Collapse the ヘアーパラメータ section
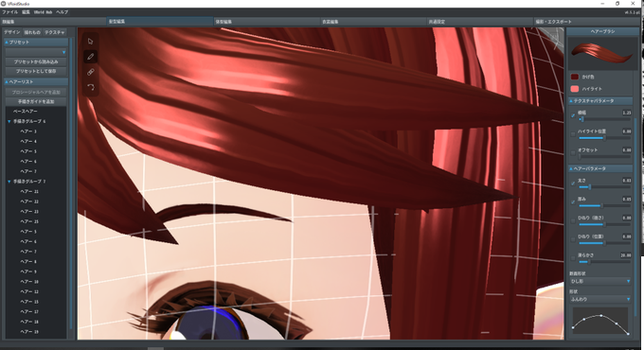 [600, 168]
